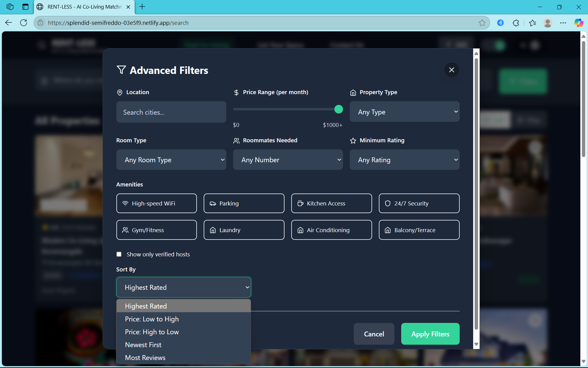Toggle the High-speed WiFi amenity
The width and height of the screenshot is (588, 368).
(x=156, y=203)
